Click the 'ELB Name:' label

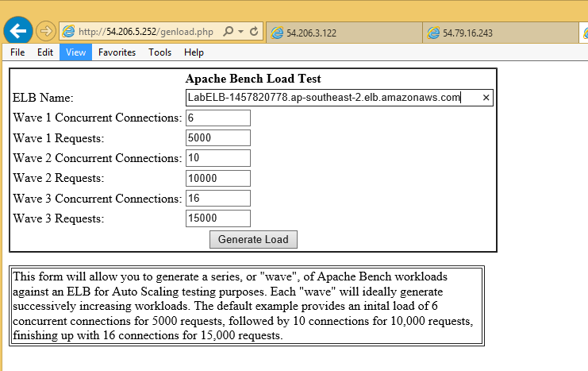point(43,98)
